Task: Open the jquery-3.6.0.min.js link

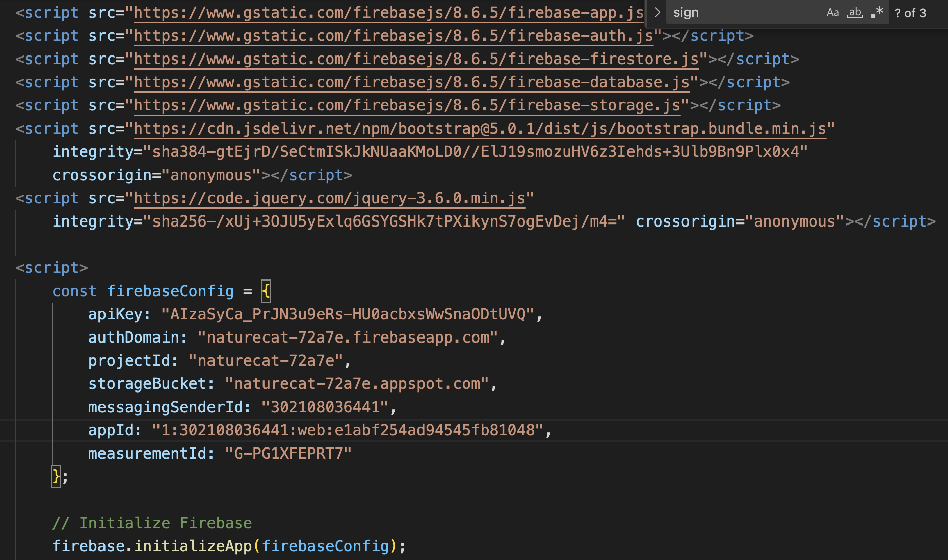Action: 330,199
